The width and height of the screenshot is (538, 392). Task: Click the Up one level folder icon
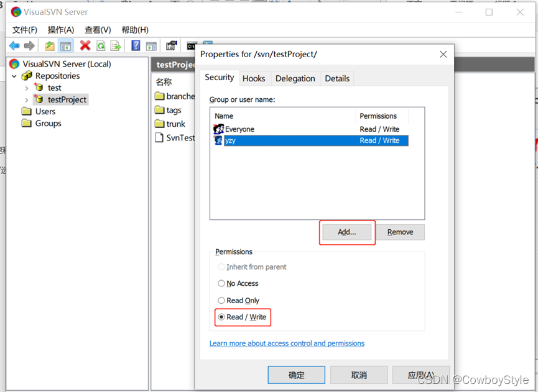tap(50, 45)
